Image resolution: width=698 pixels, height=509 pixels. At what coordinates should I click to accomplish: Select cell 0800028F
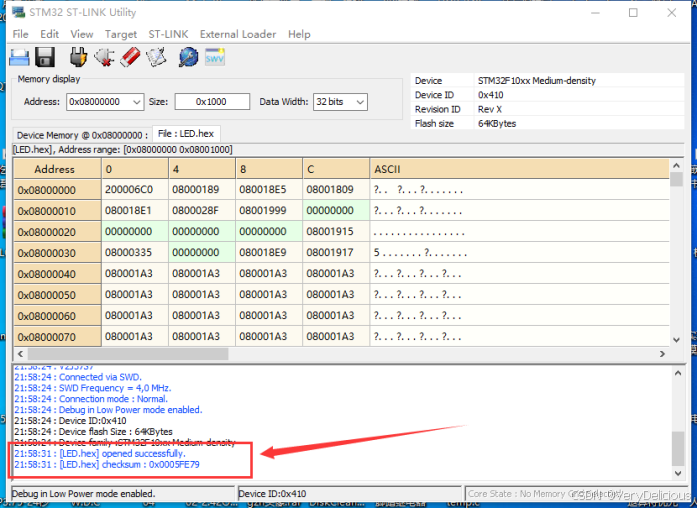(x=202, y=211)
